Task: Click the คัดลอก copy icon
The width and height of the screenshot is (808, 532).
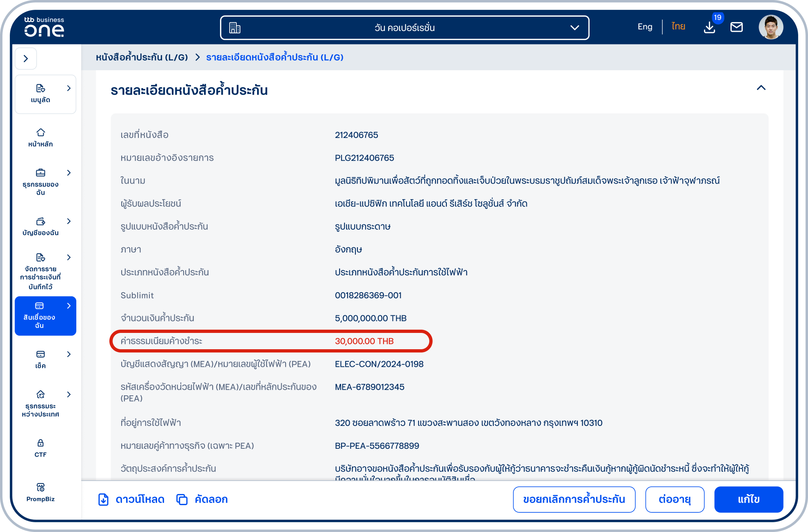Action: point(182,499)
